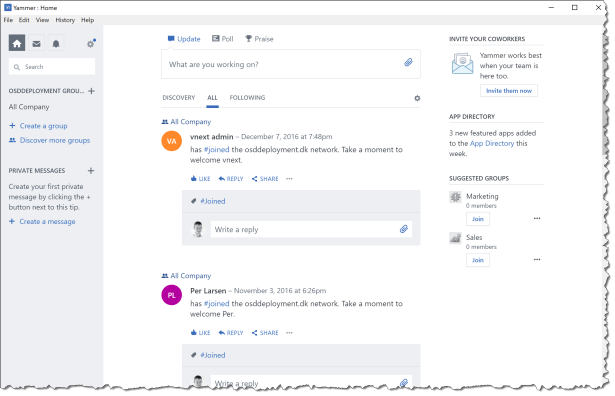Screen dimensions: 615x396
Task: Maximize the Yammer window
Action: pyautogui.click(x=575, y=7)
